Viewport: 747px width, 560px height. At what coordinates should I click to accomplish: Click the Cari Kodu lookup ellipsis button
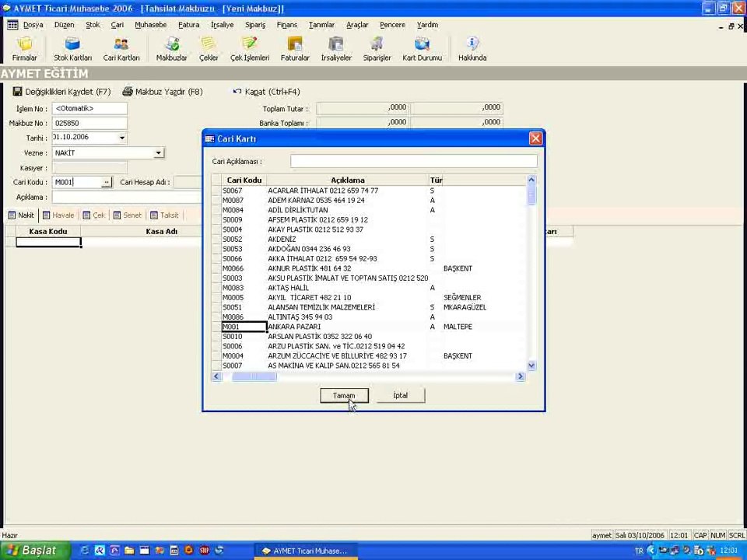[107, 182]
